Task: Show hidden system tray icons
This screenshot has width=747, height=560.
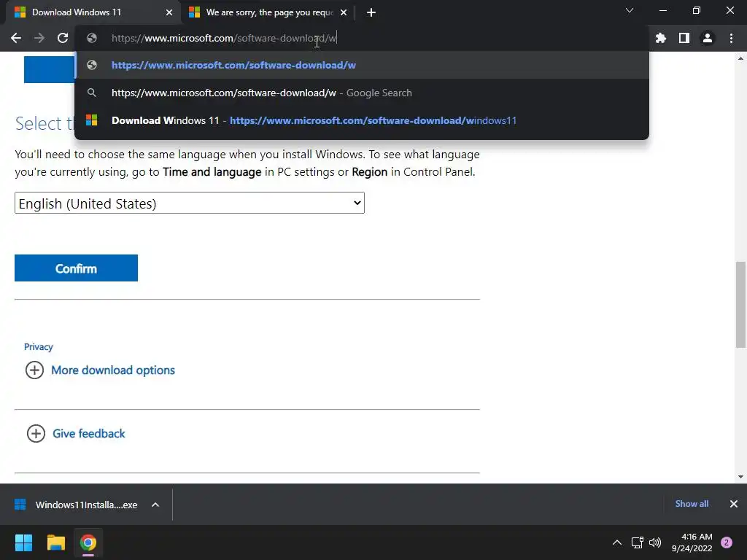Action: pyautogui.click(x=617, y=542)
